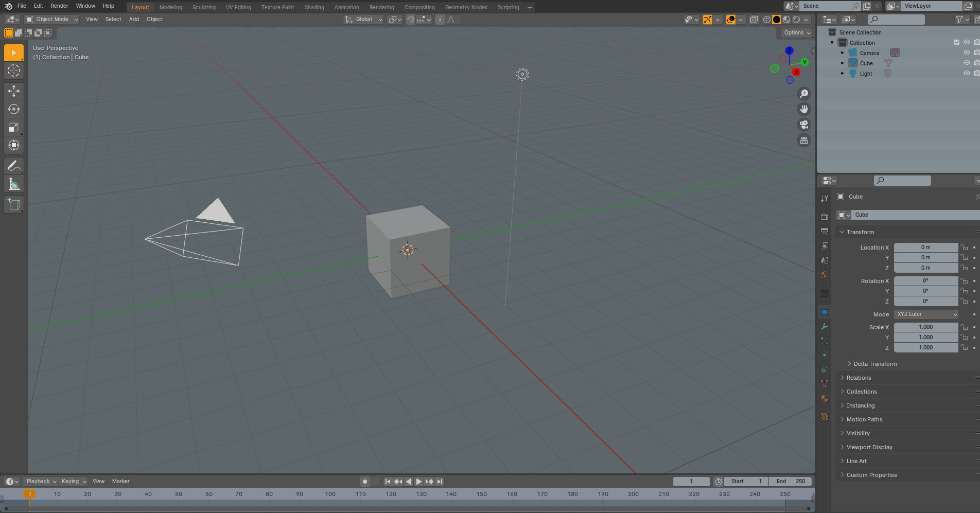Hide Light in viewport via eye icon
980x513 pixels.
pos(967,73)
